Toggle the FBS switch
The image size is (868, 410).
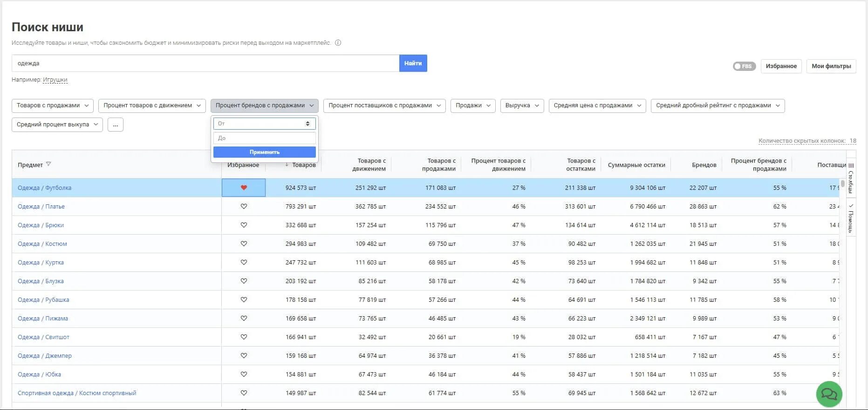click(744, 66)
